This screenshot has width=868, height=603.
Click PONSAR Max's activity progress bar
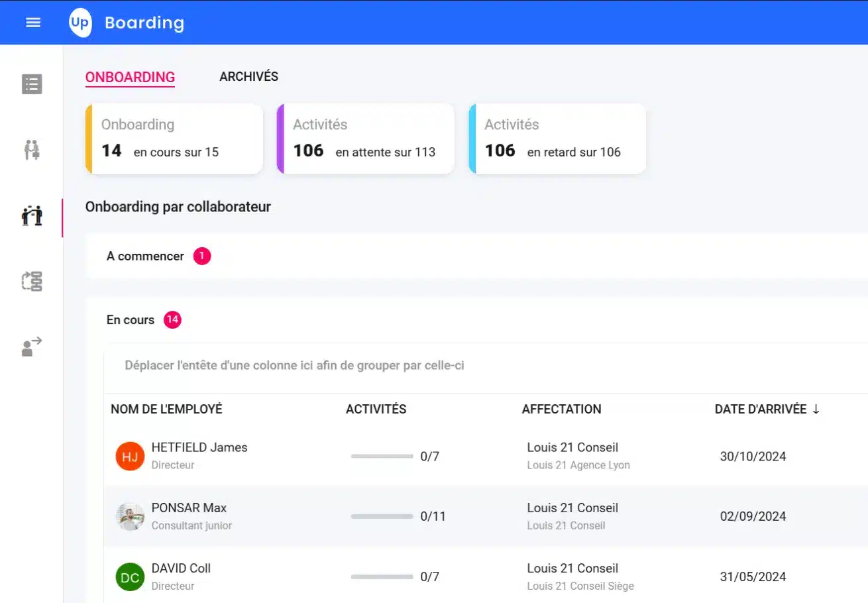pyautogui.click(x=382, y=516)
